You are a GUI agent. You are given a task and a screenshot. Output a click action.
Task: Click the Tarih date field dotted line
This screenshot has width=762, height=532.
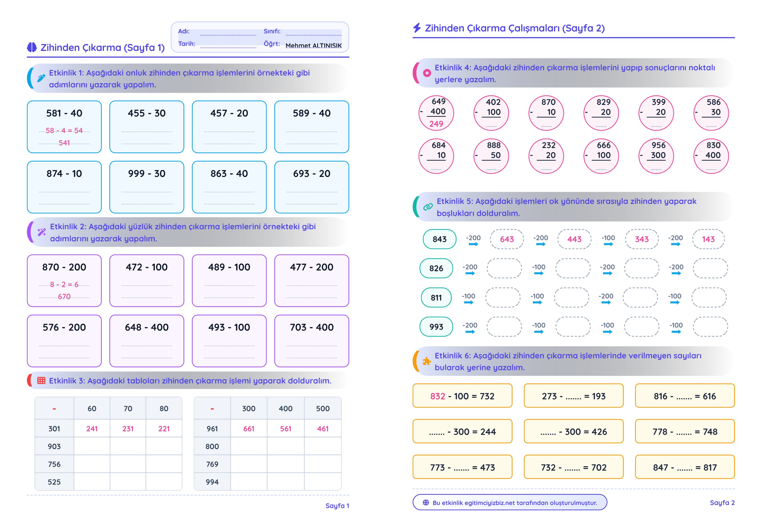click(228, 45)
